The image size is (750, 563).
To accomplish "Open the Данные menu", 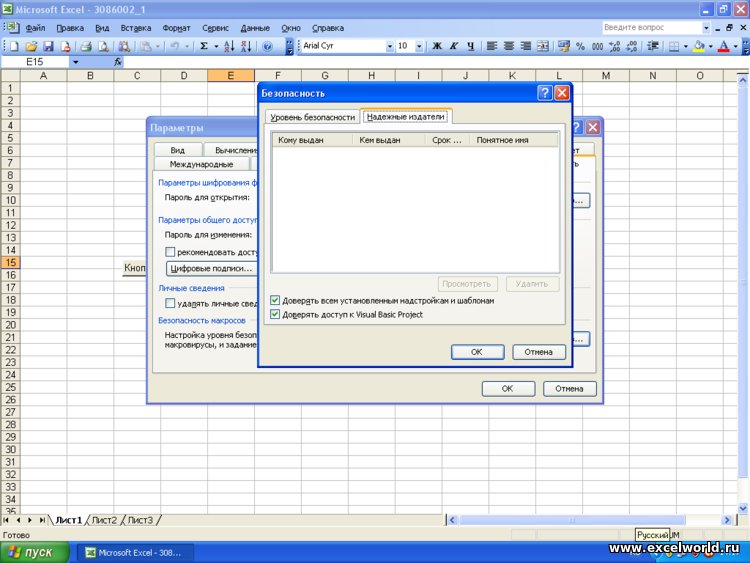I will click(255, 28).
